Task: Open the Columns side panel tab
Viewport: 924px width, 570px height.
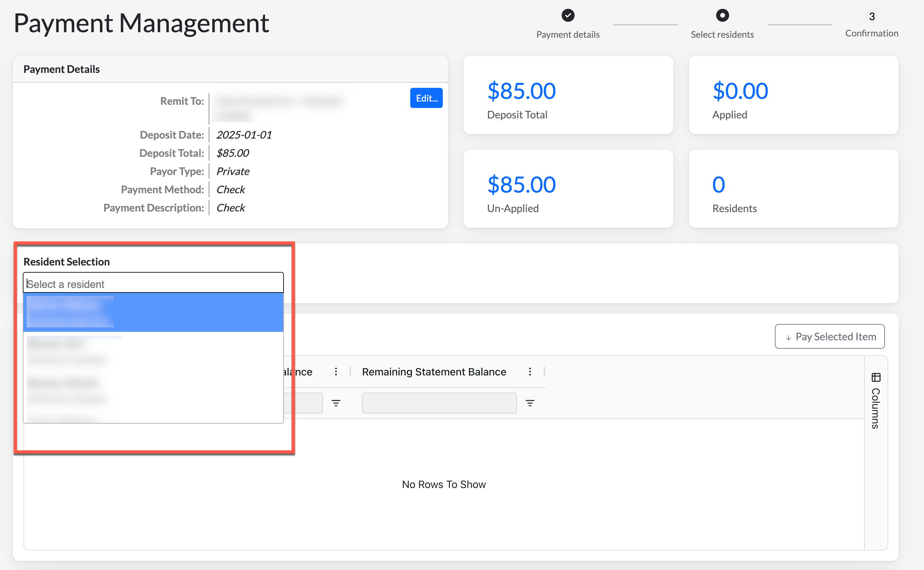Action: click(875, 408)
